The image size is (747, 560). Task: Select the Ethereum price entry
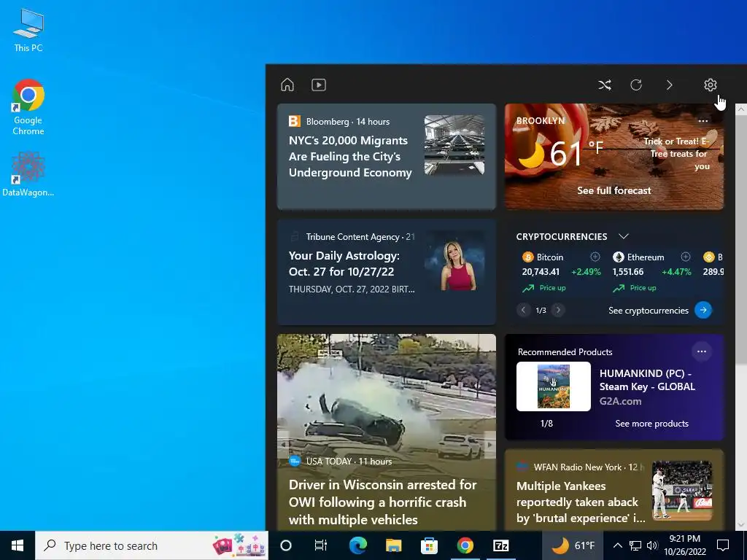click(x=651, y=272)
